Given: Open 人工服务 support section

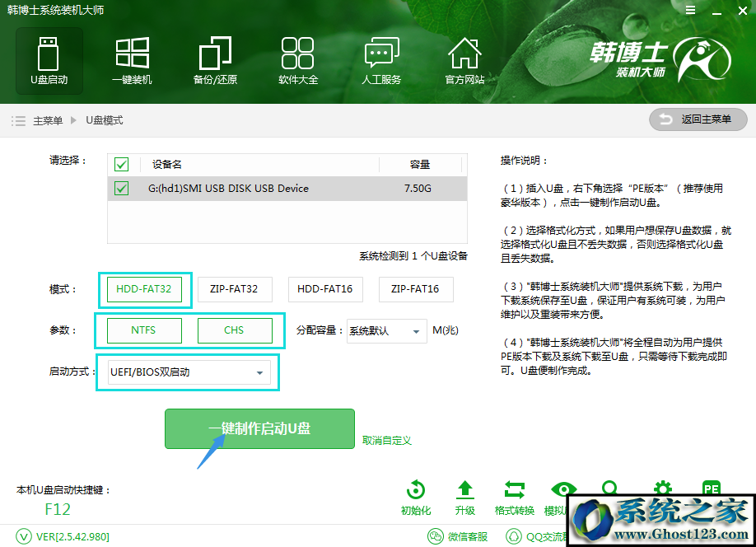Looking at the screenshot, I should [x=381, y=61].
